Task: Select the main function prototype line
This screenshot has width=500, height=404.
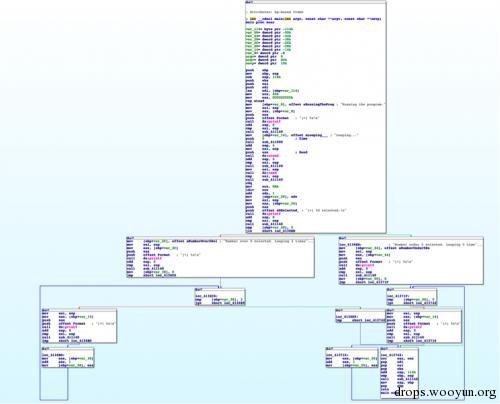Action: click(314, 19)
